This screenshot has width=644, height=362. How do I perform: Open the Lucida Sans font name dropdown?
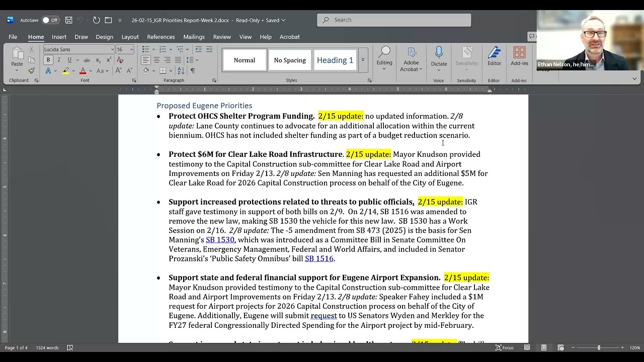click(x=112, y=49)
